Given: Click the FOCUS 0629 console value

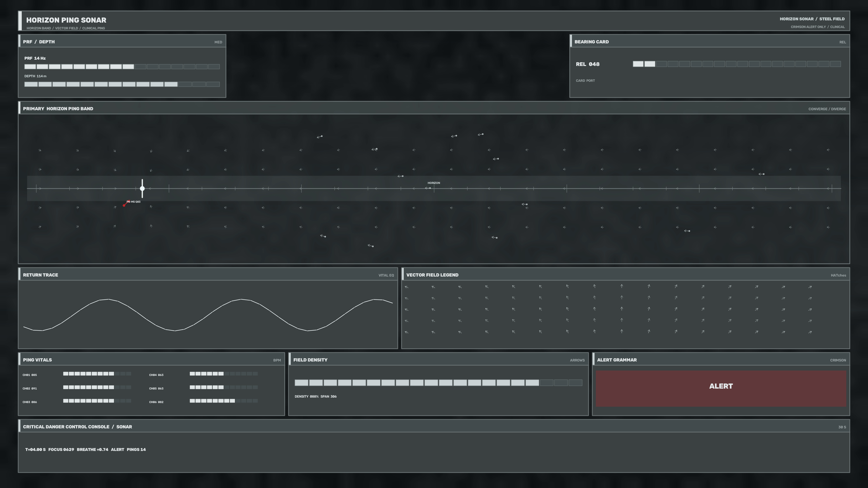Looking at the screenshot, I should [61, 450].
